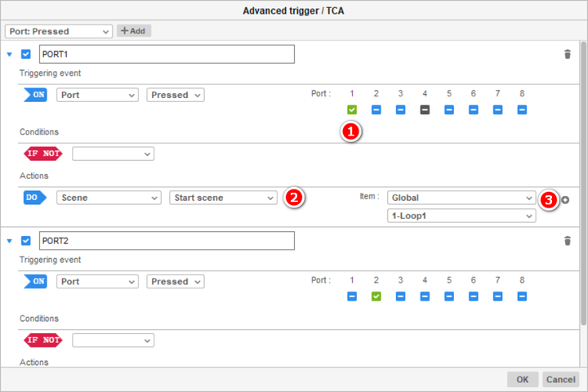The height and width of the screenshot is (392, 588).
Task: Click the plus icon next to Global item
Action: 565,200
